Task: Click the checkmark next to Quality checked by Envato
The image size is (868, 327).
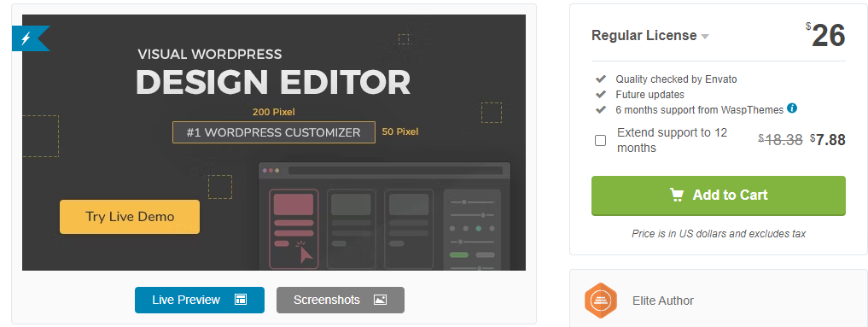Action: coord(601,79)
